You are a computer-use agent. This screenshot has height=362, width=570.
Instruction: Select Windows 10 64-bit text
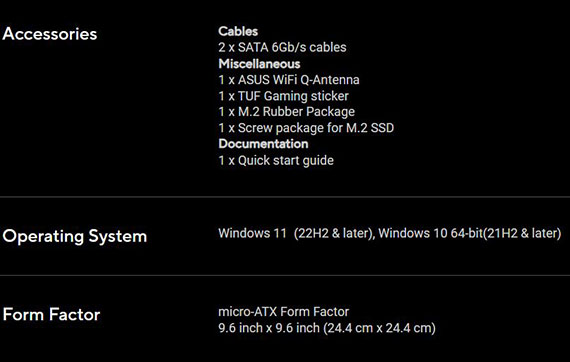coord(430,233)
